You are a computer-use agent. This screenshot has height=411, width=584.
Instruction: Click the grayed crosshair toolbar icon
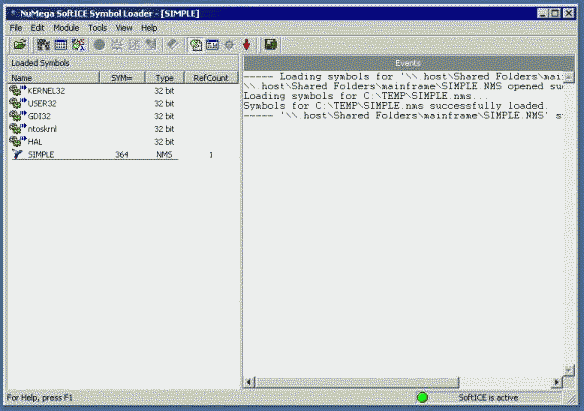[x=229, y=45]
